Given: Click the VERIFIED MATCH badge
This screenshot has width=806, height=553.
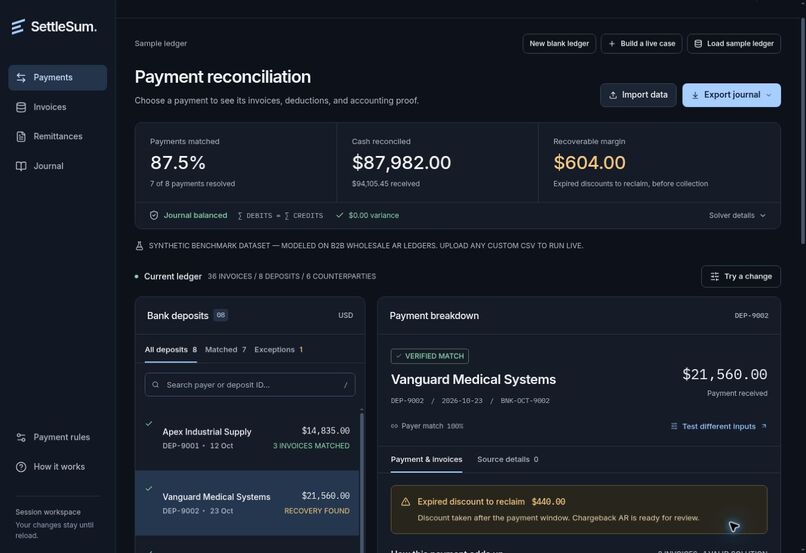Looking at the screenshot, I should [x=430, y=356].
